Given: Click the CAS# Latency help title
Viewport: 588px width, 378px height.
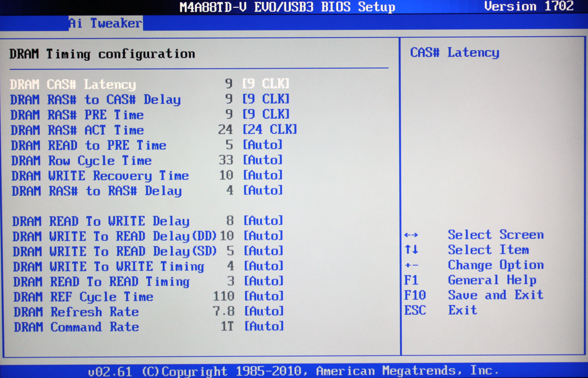Looking at the screenshot, I should [x=455, y=53].
